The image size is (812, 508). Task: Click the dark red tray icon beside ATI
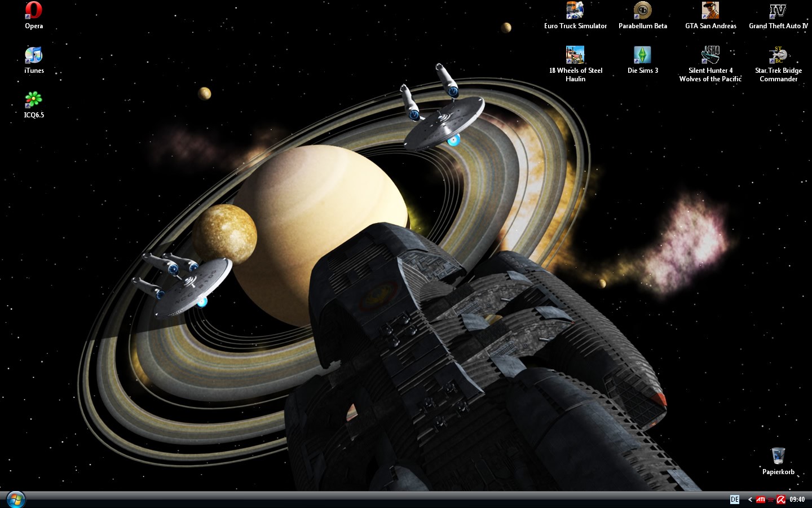[x=771, y=500]
